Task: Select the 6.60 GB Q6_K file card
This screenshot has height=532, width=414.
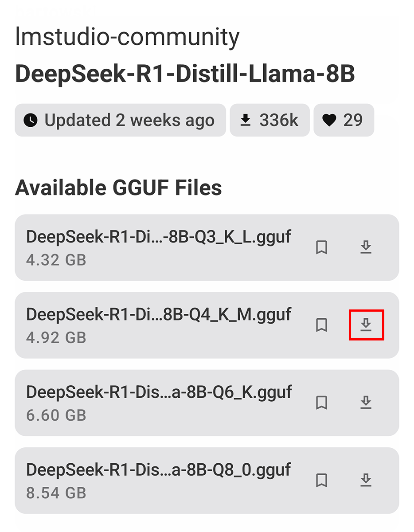Action: click(160, 403)
